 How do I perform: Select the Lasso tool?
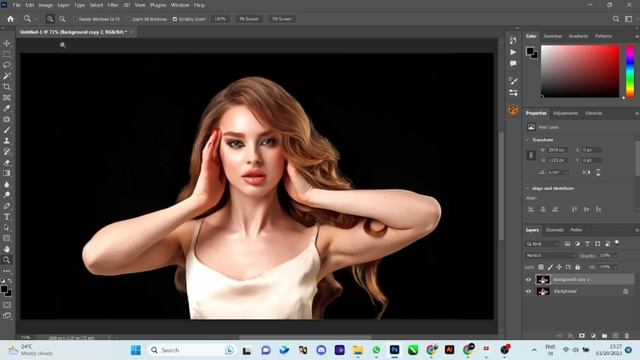pos(7,65)
